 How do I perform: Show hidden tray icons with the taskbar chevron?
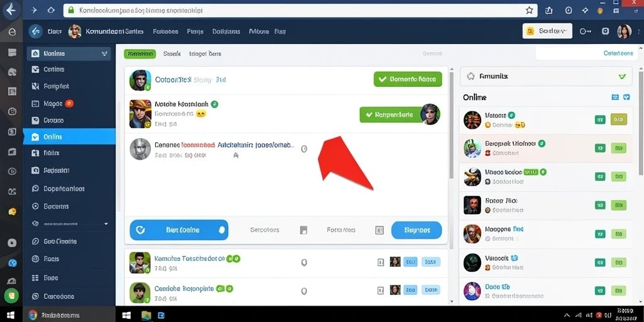point(567,315)
